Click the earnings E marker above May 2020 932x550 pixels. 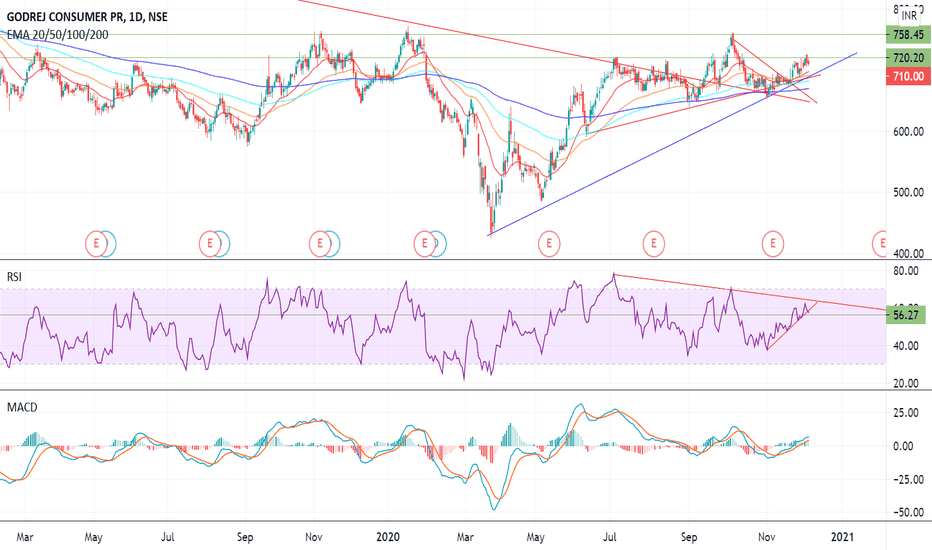click(x=549, y=243)
